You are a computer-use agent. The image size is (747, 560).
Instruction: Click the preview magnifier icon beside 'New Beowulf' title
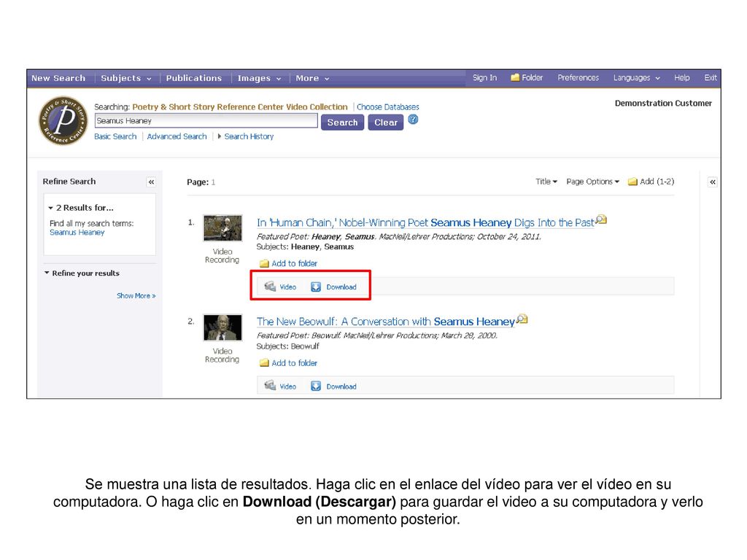[x=522, y=319]
